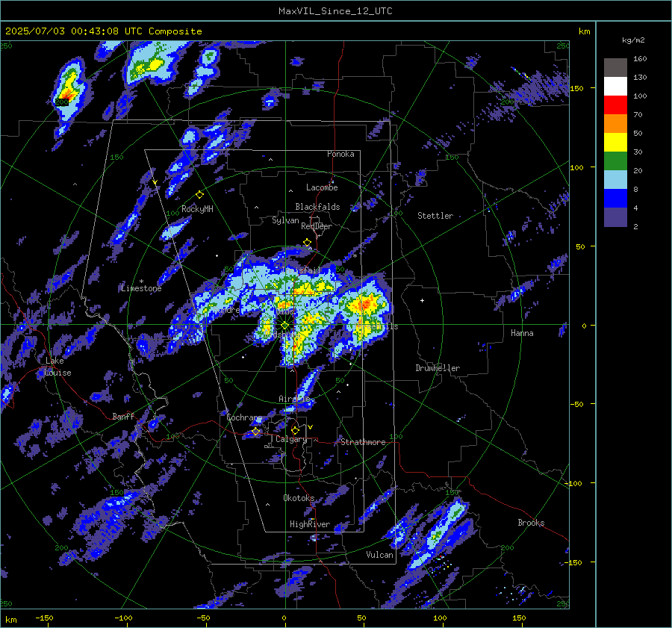Screen dimensions: 672x628
Task: Click the -100 tick on the right axis
Action: 573,483
